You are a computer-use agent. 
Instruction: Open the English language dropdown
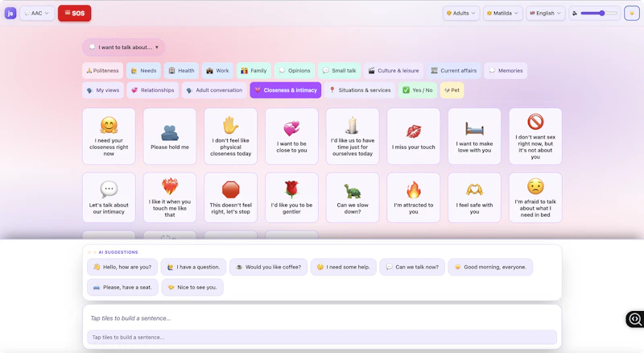546,13
